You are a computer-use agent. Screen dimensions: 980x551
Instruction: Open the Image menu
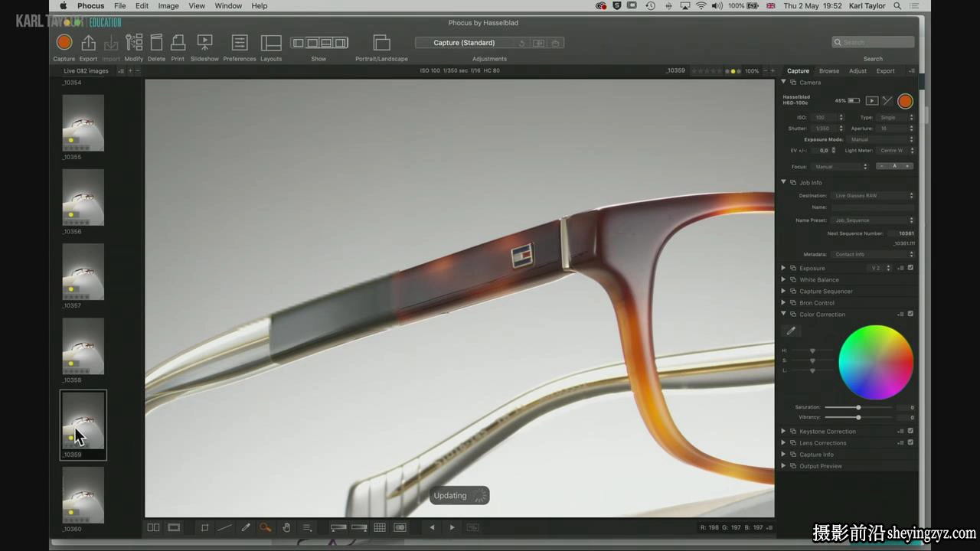[168, 5]
